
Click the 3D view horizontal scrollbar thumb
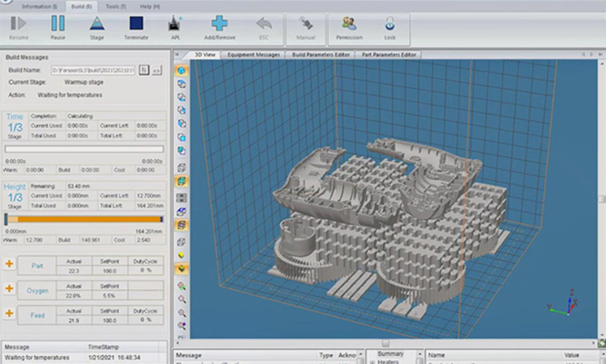point(385,343)
